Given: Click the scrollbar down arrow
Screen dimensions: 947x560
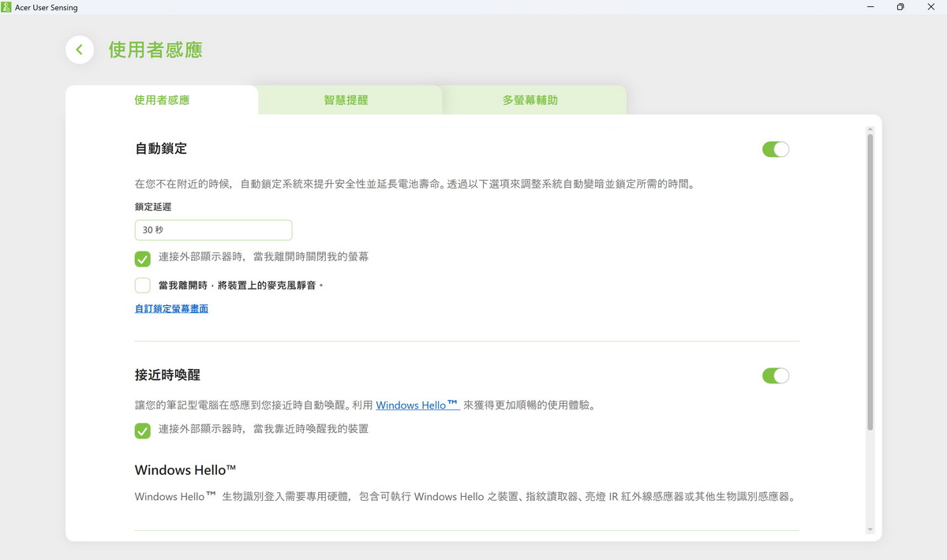Looking at the screenshot, I should [x=870, y=529].
